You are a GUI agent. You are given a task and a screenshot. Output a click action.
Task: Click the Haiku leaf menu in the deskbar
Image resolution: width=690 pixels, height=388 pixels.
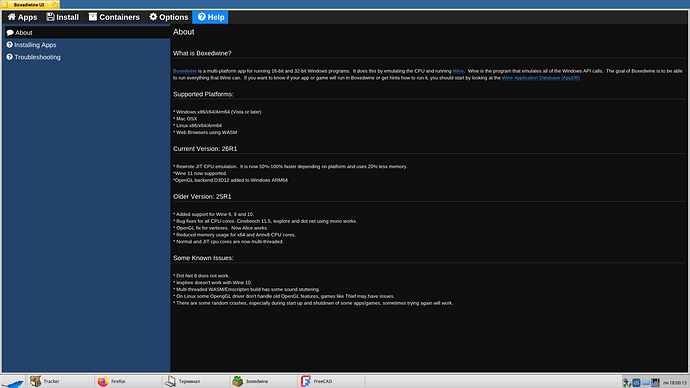(x=12, y=382)
